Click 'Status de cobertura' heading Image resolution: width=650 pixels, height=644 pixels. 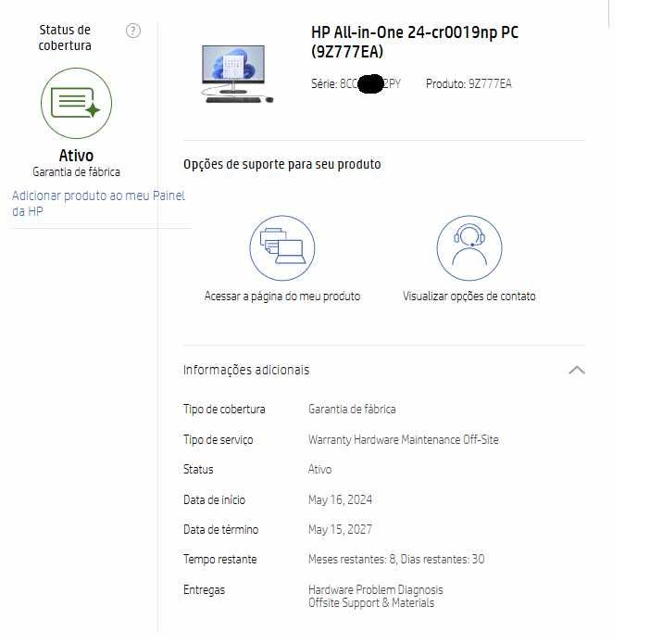65,38
